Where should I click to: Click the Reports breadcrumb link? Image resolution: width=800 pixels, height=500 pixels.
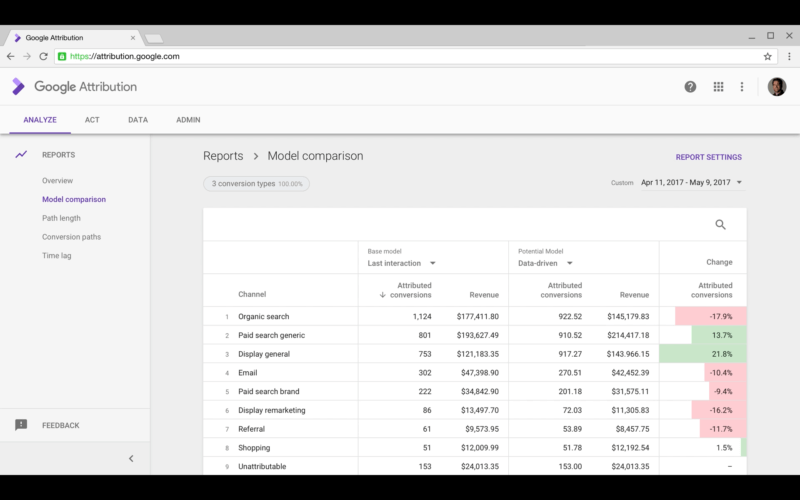[223, 156]
